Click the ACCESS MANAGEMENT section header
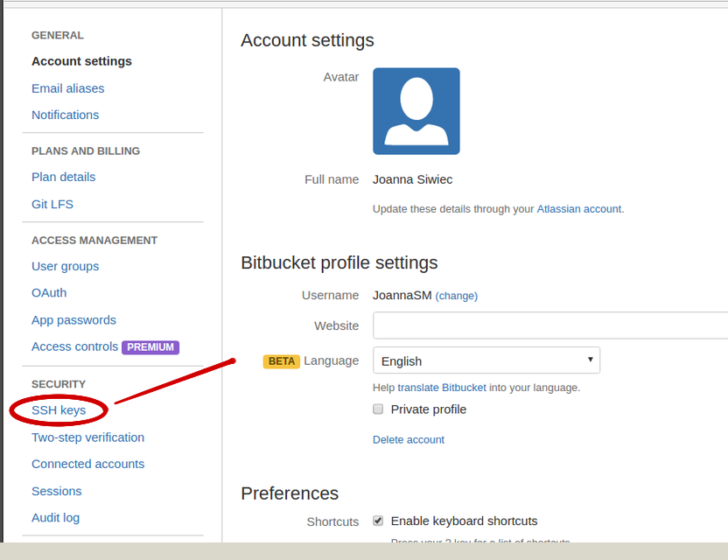 (94, 240)
